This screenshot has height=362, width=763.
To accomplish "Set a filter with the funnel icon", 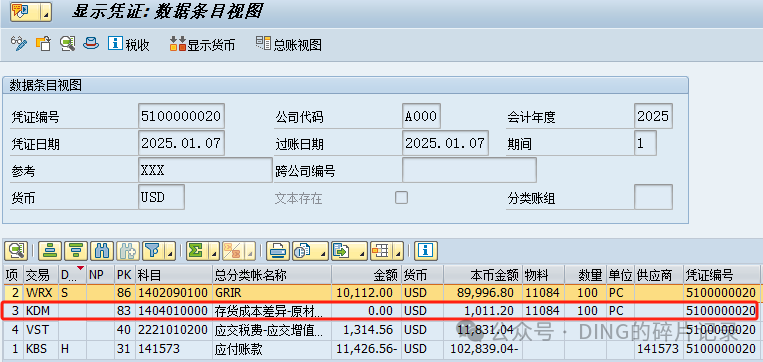I will [153, 251].
